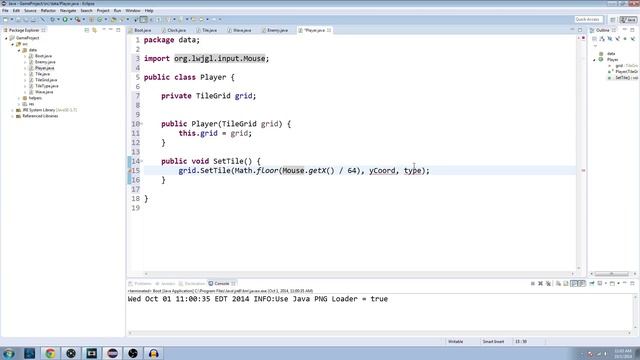The image size is (640, 360).
Task: Click the Remove Launch icon in Console
Action: (x=540, y=283)
